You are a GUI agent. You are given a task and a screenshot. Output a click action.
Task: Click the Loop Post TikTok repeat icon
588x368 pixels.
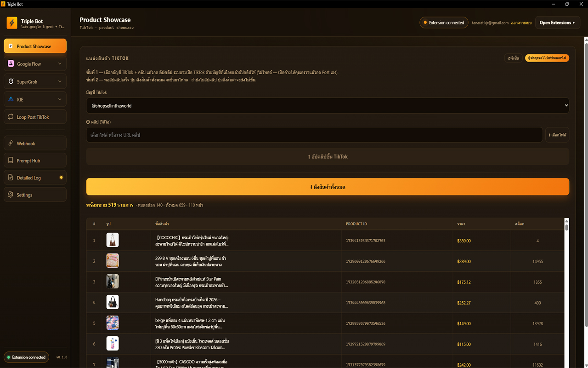click(11, 117)
